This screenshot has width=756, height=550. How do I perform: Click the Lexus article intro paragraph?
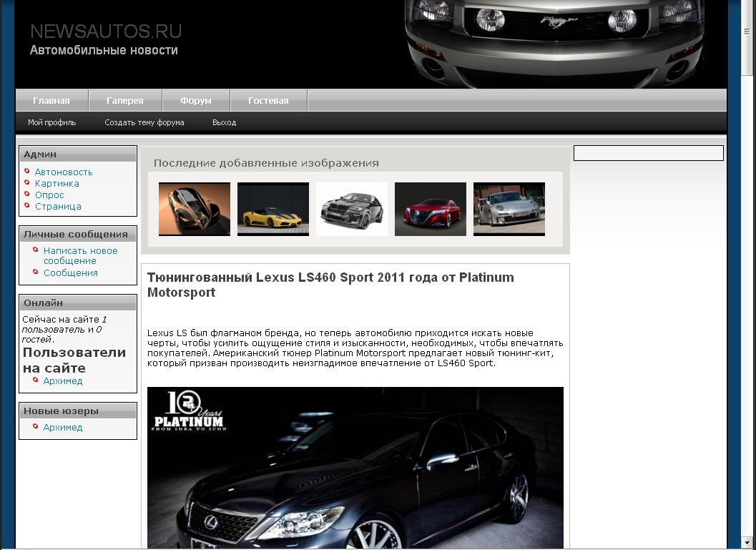[355, 348]
